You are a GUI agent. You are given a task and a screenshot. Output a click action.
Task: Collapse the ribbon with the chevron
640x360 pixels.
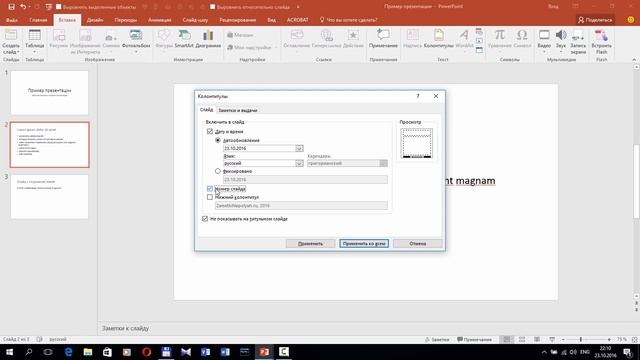pos(634,60)
